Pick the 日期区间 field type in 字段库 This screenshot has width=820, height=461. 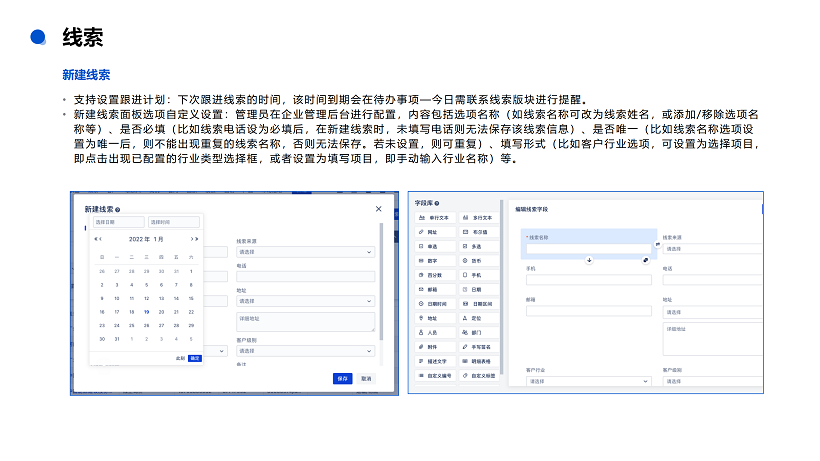coord(479,304)
